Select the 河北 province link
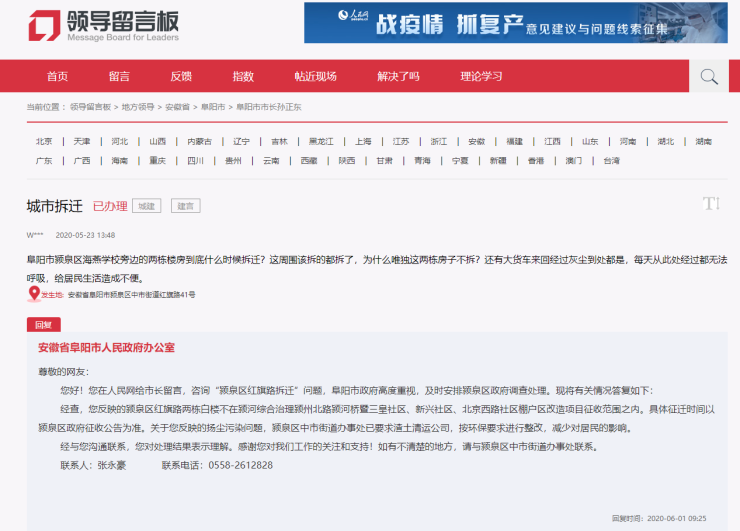The image size is (740, 531). point(119,141)
